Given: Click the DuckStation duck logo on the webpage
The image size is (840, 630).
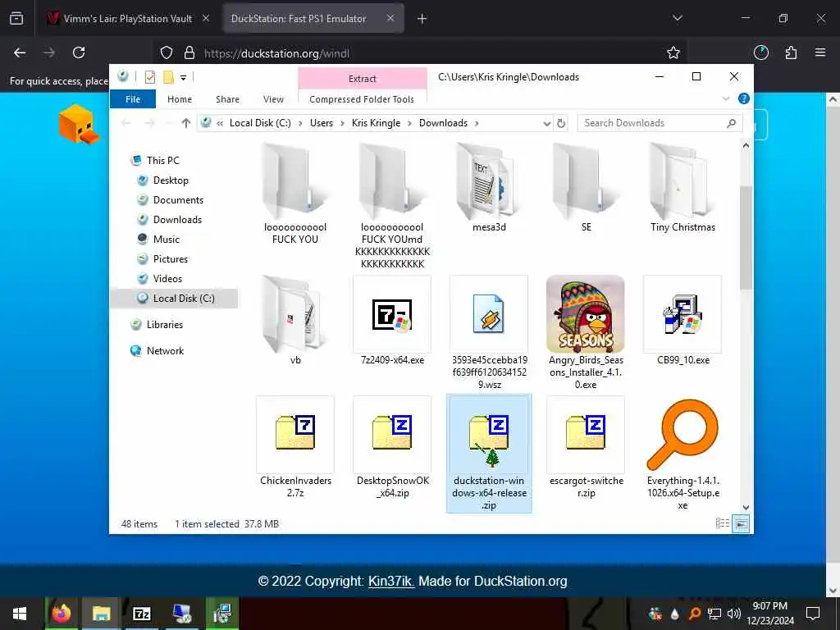Looking at the screenshot, I should point(78,125).
